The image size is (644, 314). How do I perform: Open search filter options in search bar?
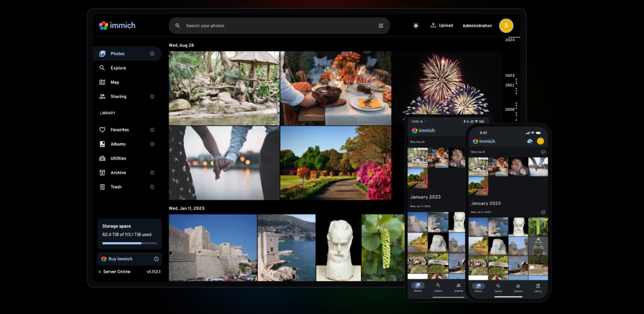(380, 26)
